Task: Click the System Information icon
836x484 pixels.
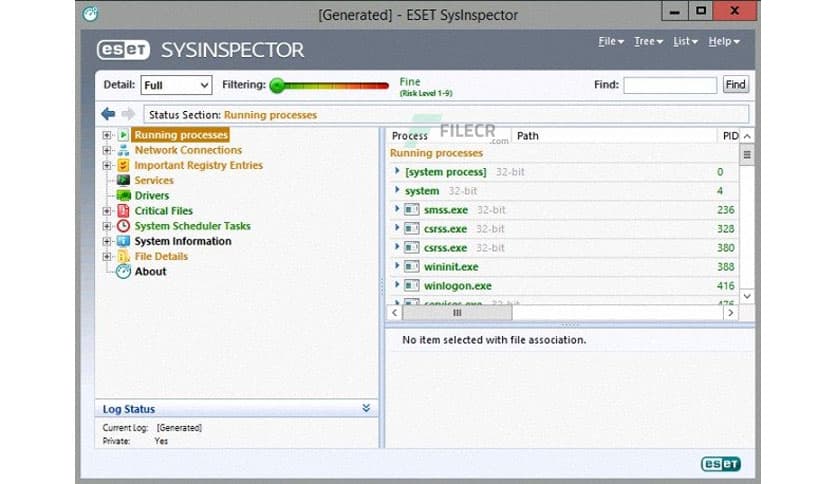Action: coord(123,241)
